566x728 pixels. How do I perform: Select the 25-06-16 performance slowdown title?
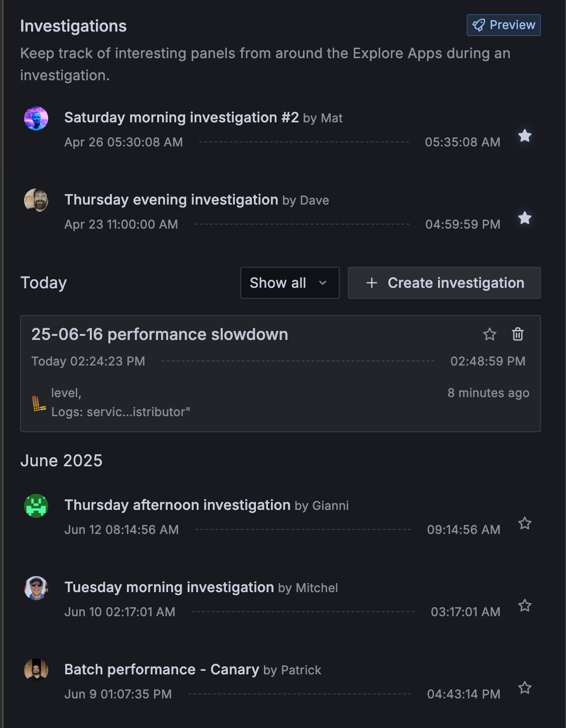(160, 334)
